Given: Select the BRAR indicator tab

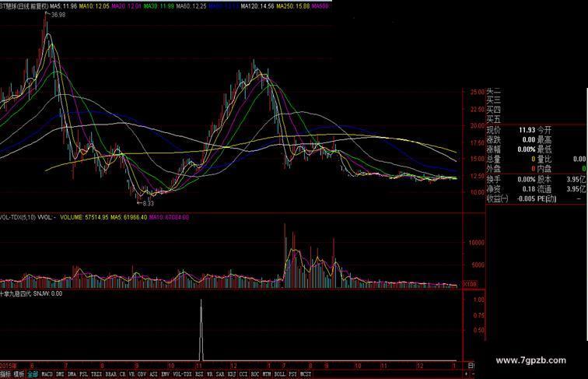Looking at the screenshot, I should pyautogui.click(x=110, y=374).
